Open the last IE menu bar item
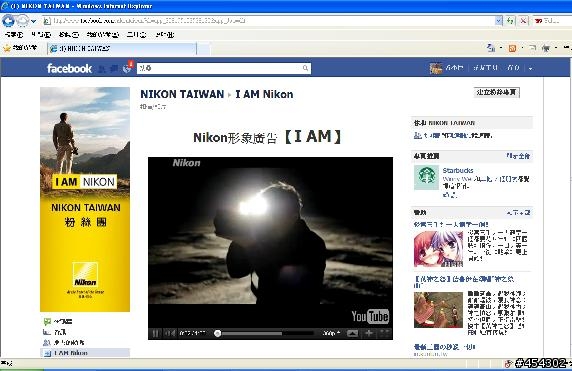Image resolution: width=572 pixels, height=371 pixels. pyautogui.click(x=165, y=35)
